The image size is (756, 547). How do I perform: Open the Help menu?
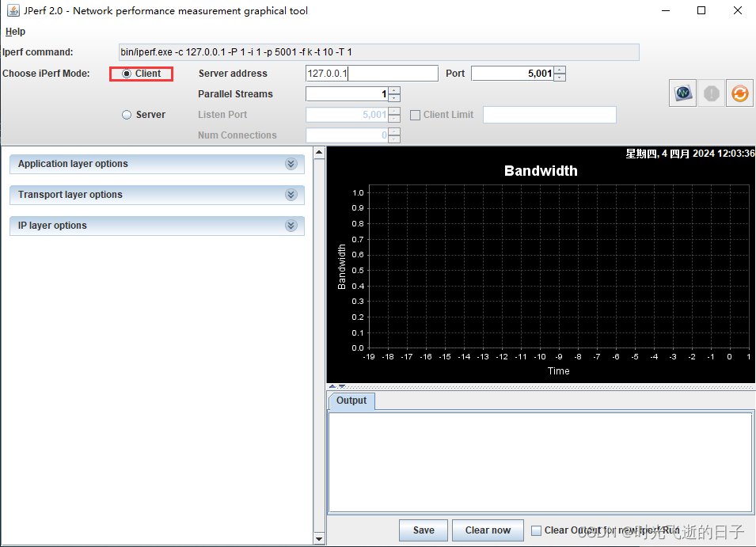click(15, 32)
